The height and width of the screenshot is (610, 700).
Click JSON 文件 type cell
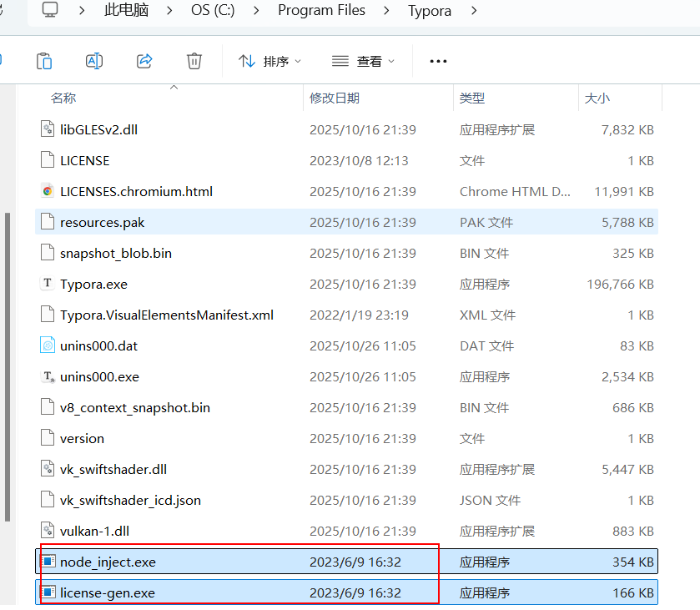(490, 501)
